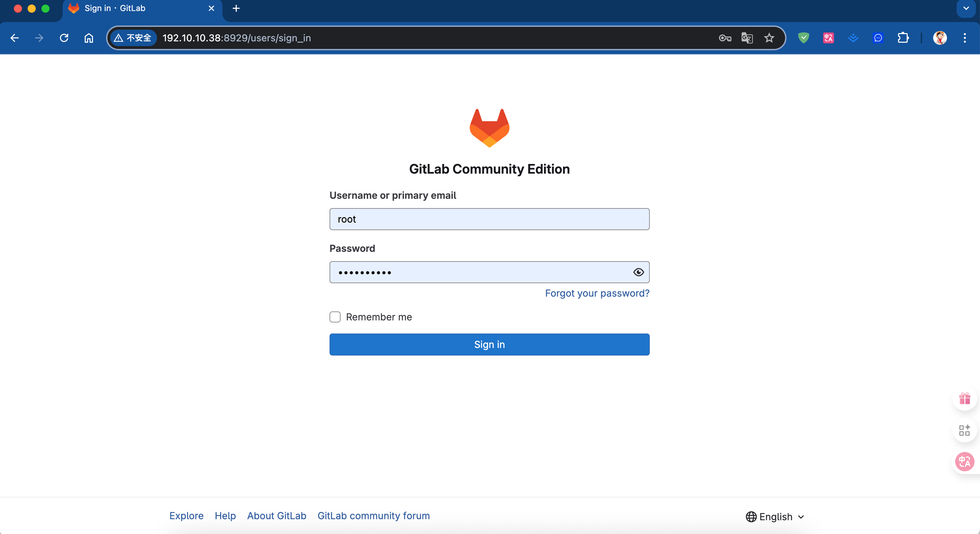
Task: Open the GitLab community forum link
Action: [x=374, y=515]
